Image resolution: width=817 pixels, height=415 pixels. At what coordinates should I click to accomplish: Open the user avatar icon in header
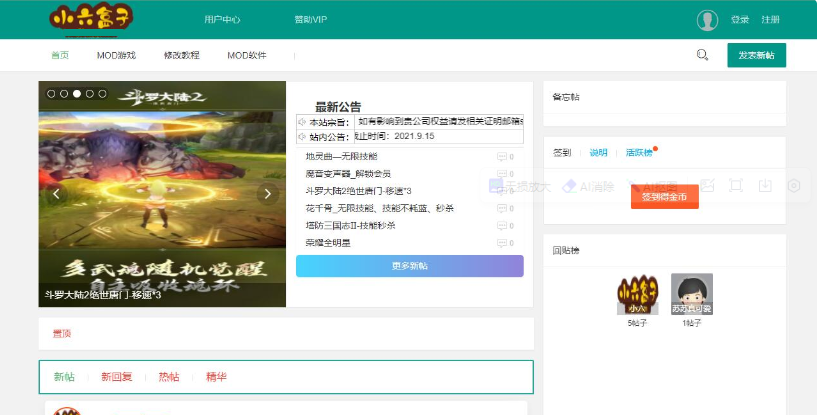(x=707, y=20)
